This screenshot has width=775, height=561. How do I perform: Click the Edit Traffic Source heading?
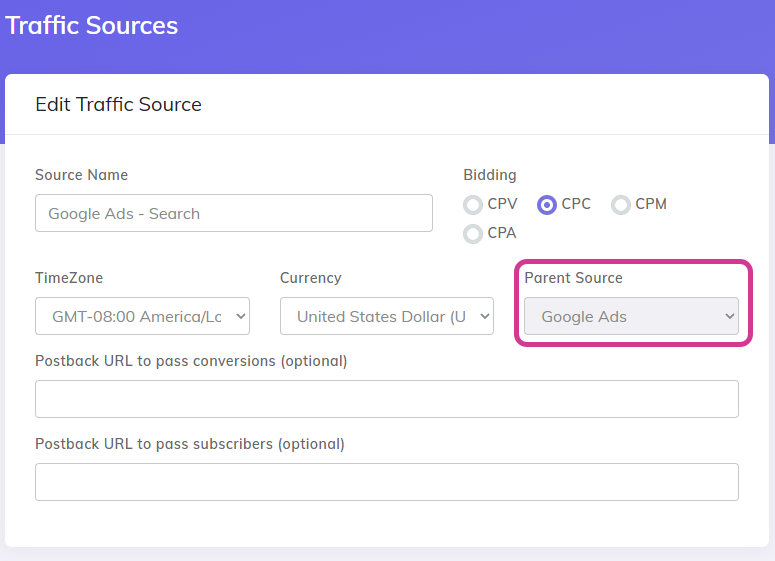point(119,104)
